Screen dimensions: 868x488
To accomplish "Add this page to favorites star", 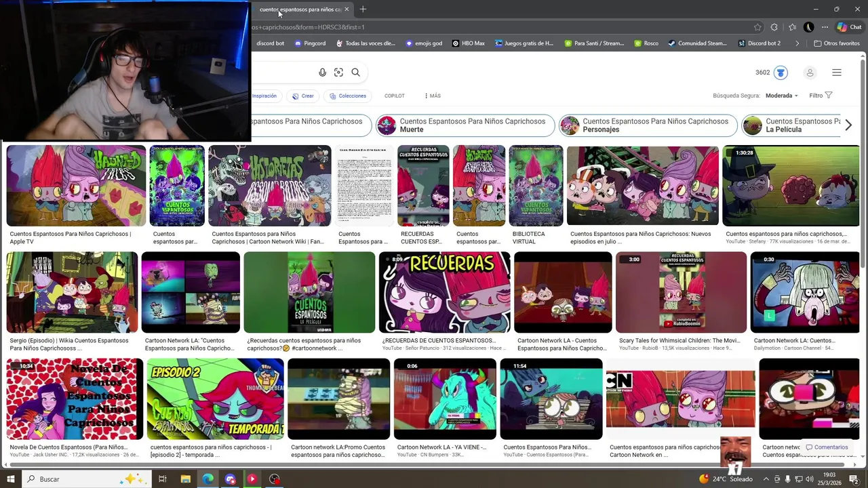I will tap(757, 27).
